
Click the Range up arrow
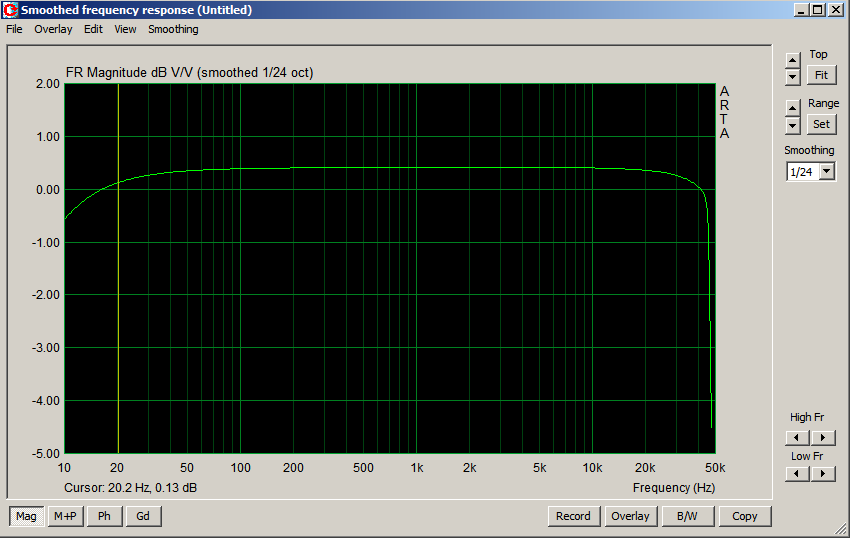click(x=793, y=108)
